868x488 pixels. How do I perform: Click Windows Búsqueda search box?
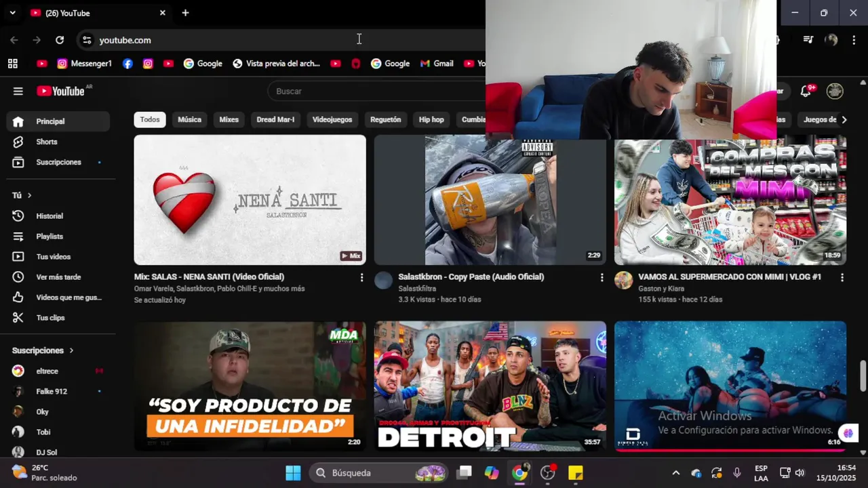(x=378, y=472)
